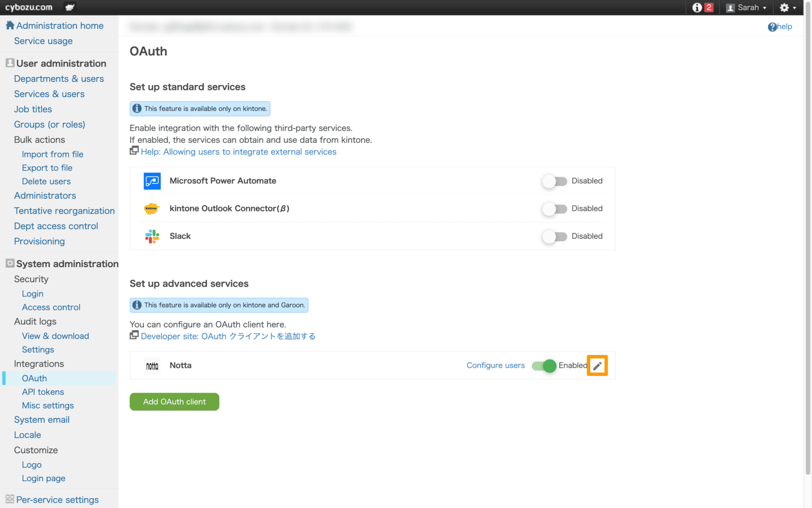Open System email settings
The height and width of the screenshot is (508, 812).
[42, 420]
